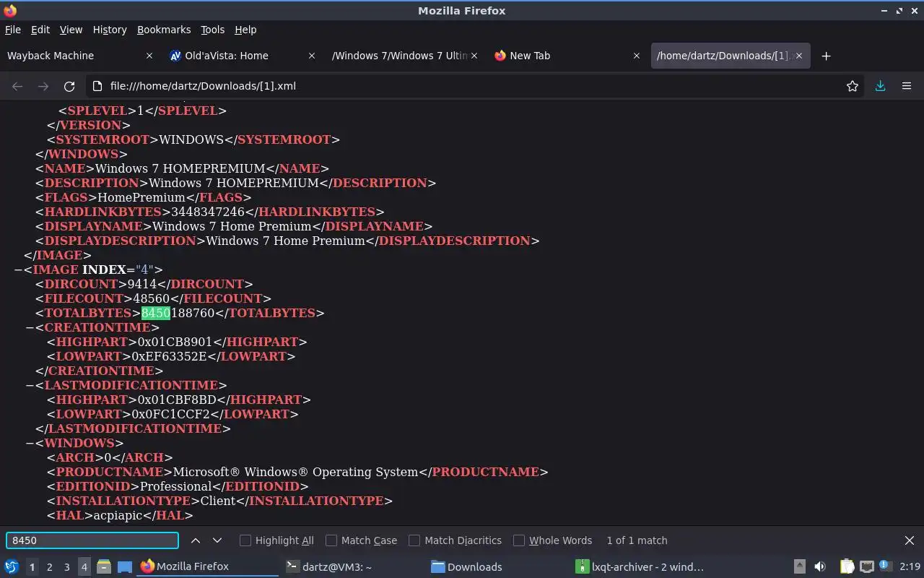The width and height of the screenshot is (924, 578).
Task: Jump to next find match arrow
Action: [x=217, y=540]
